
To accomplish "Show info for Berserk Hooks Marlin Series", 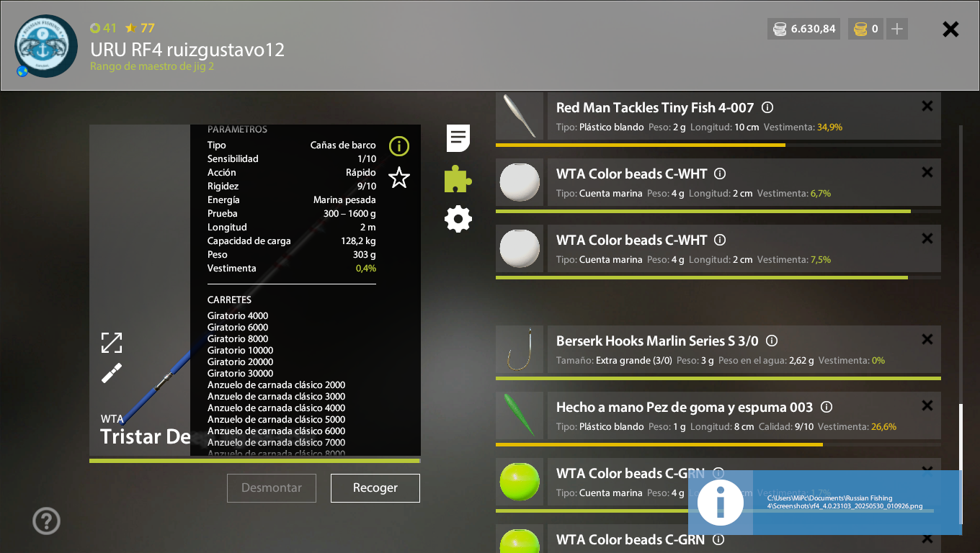I will (772, 341).
